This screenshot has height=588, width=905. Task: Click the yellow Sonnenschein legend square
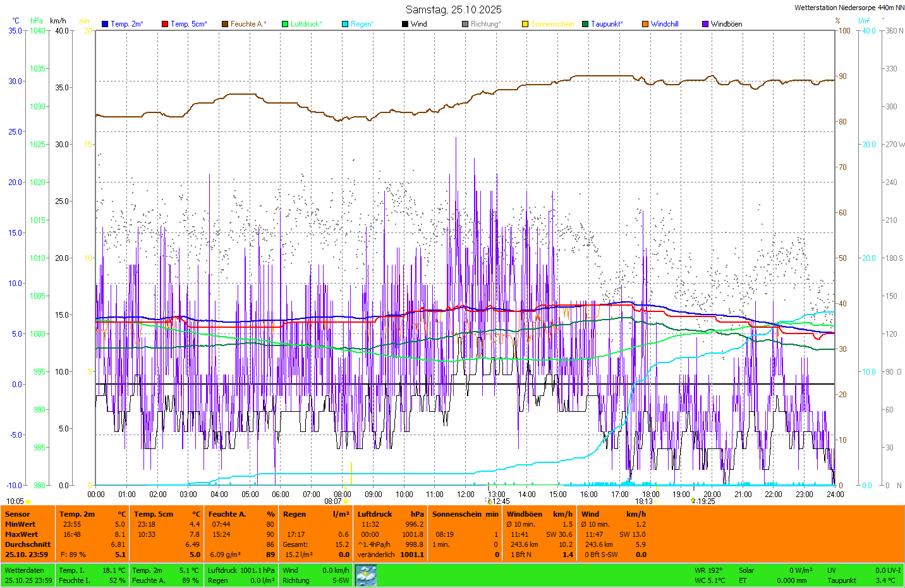525,24
